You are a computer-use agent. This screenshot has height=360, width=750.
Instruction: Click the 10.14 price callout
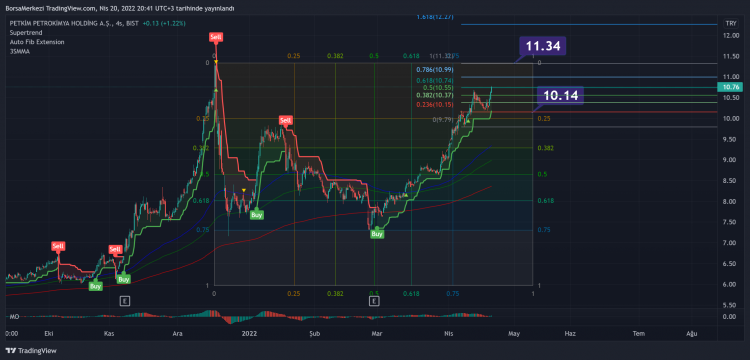coord(561,95)
